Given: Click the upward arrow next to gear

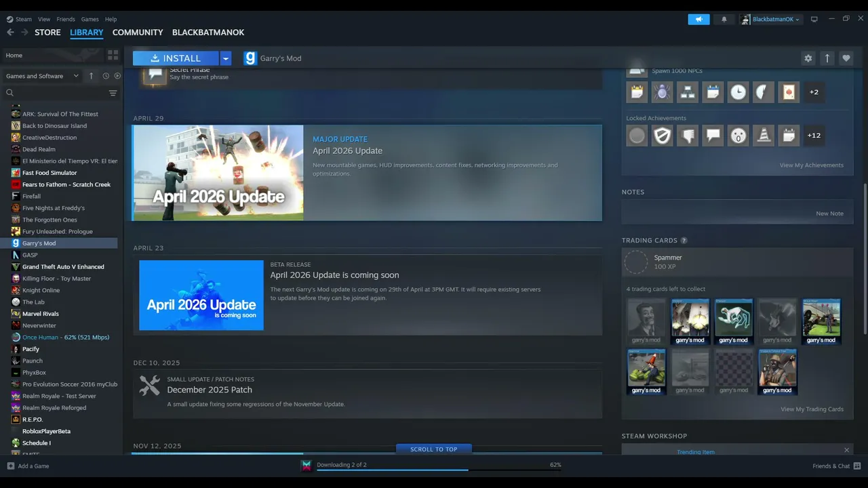Looking at the screenshot, I should [x=827, y=58].
